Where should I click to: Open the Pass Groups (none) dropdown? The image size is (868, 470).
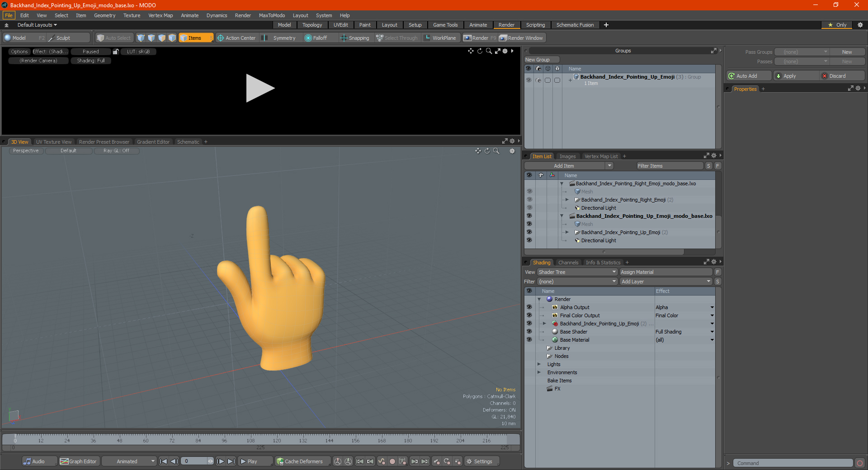pos(802,52)
